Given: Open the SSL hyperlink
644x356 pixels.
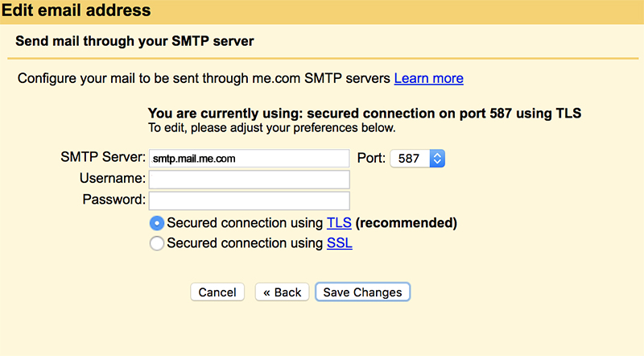Looking at the screenshot, I should click(x=340, y=243).
